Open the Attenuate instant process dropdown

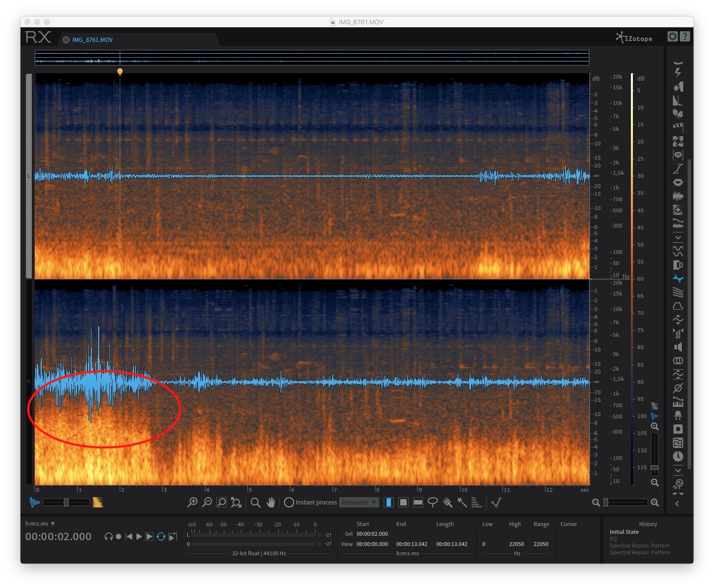coord(359,502)
